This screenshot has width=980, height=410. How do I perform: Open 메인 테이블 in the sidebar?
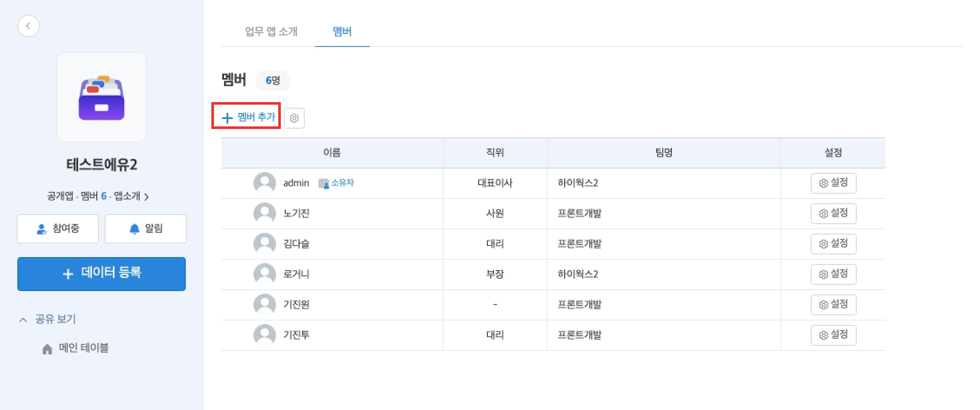tap(83, 348)
